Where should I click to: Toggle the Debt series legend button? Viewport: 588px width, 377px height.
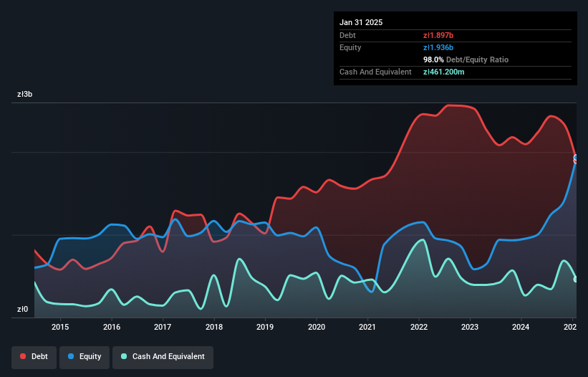point(34,357)
